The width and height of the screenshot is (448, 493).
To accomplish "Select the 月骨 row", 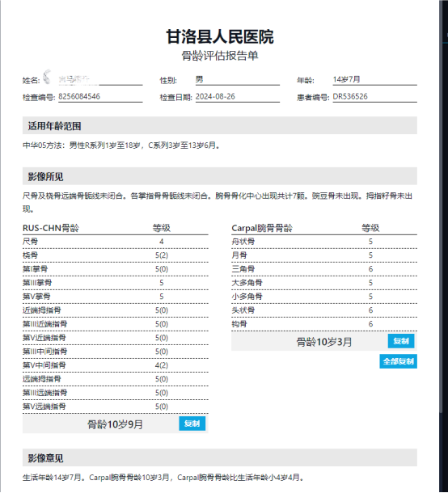I will click(x=324, y=255).
